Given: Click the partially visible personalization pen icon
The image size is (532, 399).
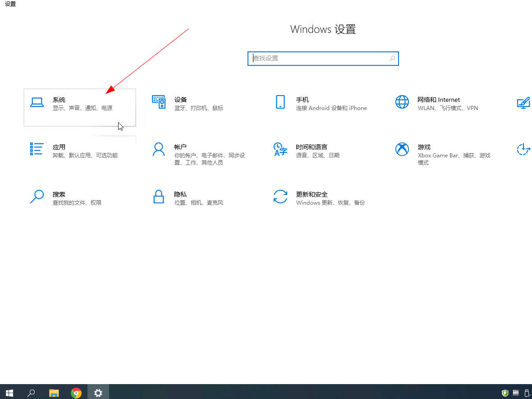Looking at the screenshot, I should pos(523,103).
